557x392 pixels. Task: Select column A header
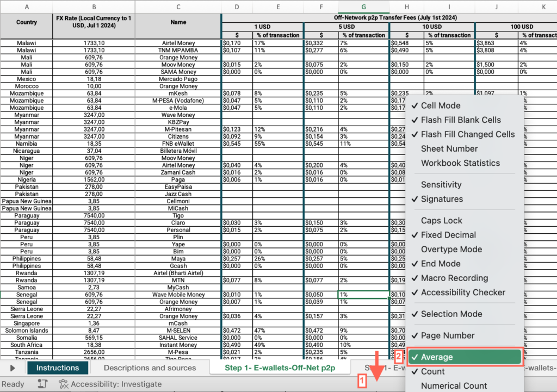point(27,7)
